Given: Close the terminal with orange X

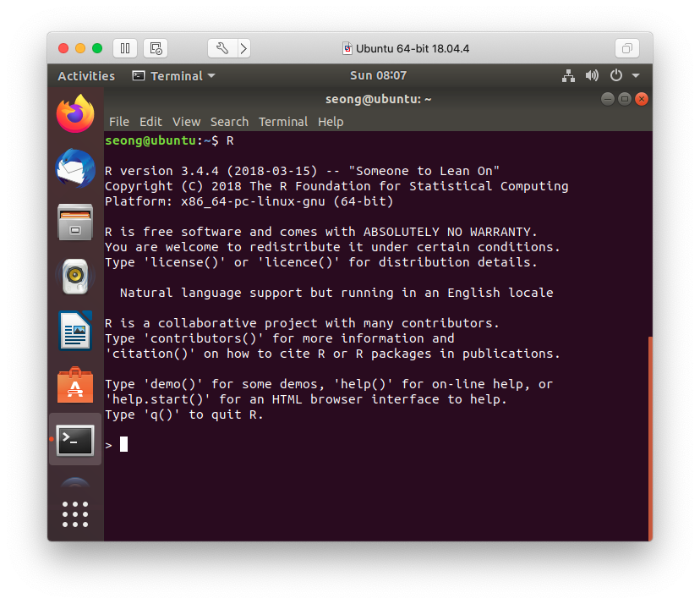Looking at the screenshot, I should point(642,99).
